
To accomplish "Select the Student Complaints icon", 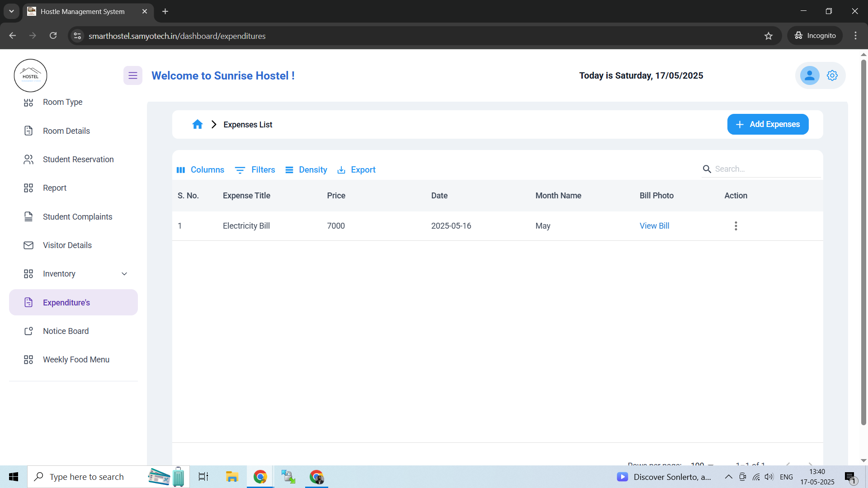I will point(28,216).
